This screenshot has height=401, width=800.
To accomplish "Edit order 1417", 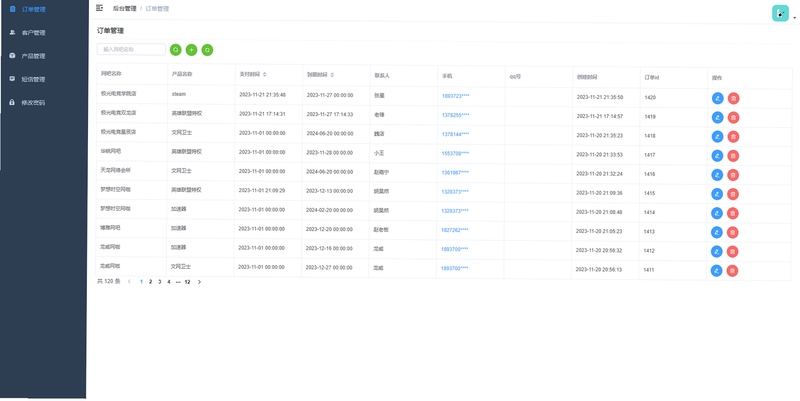I will (x=717, y=156).
